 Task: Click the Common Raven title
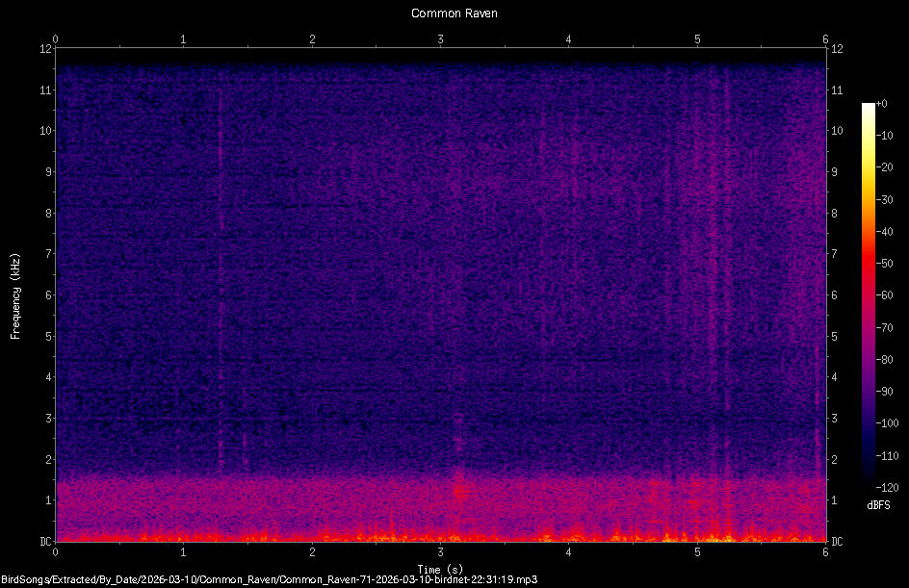coord(454,13)
